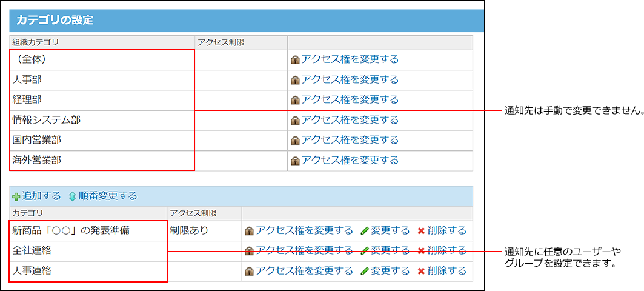Click the up-down arrow icon beside 順番変更する
Viewport: 644px width, 291px height.
tap(72, 196)
